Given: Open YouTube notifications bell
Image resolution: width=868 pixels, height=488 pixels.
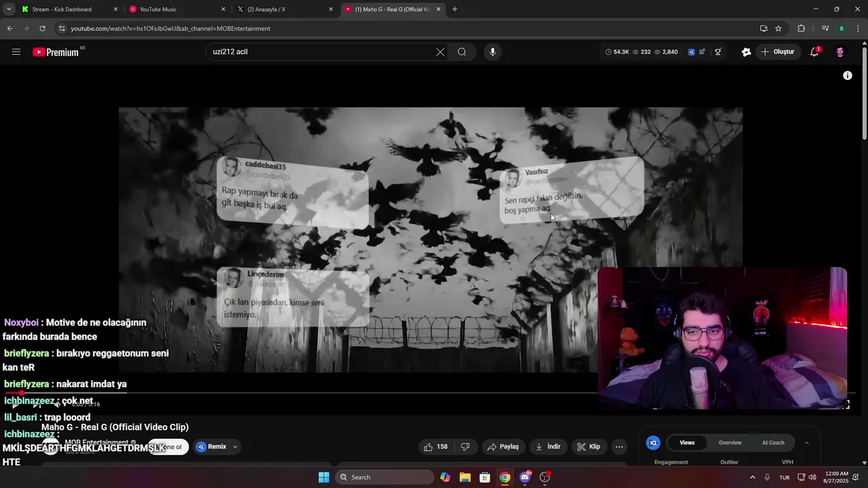Looking at the screenshot, I should (814, 52).
